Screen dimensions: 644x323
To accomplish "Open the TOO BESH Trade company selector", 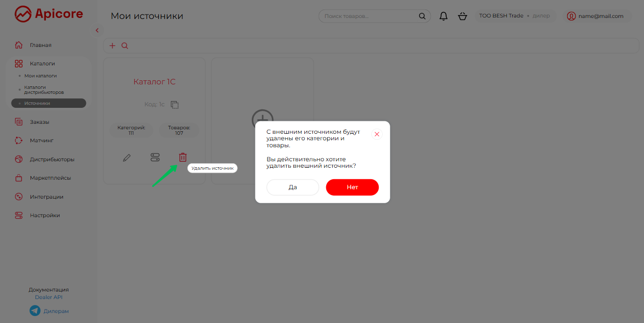I will point(514,16).
